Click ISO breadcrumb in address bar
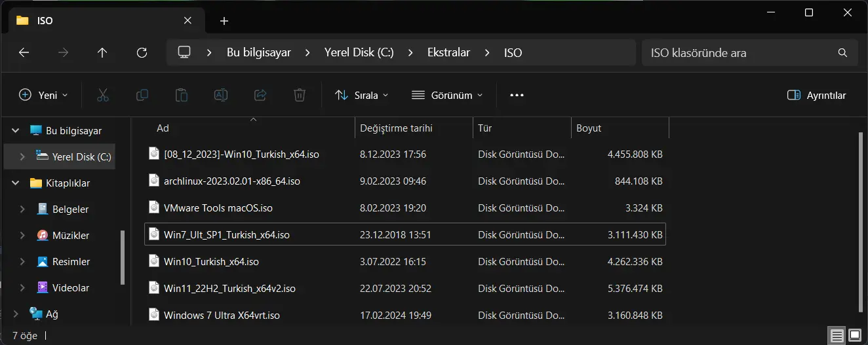The width and height of the screenshot is (868, 345). (513, 52)
